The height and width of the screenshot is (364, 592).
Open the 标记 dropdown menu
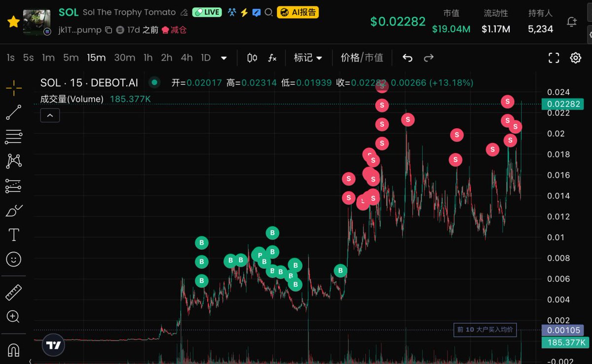tap(308, 58)
